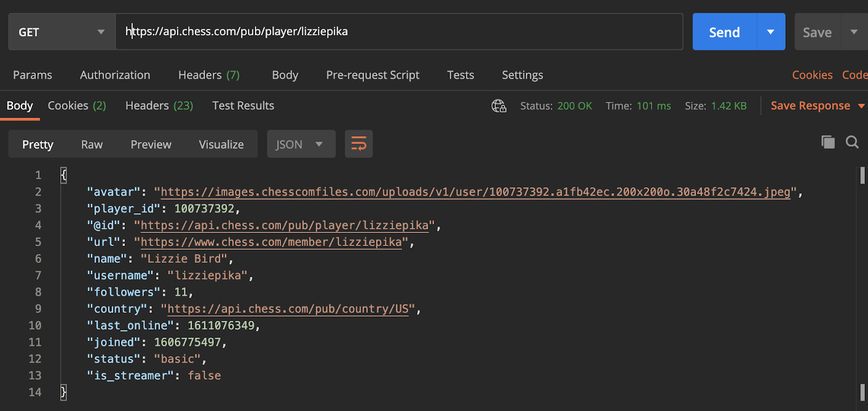Toggle line wrap icon next to JSON
The height and width of the screenshot is (411, 868).
pos(359,144)
